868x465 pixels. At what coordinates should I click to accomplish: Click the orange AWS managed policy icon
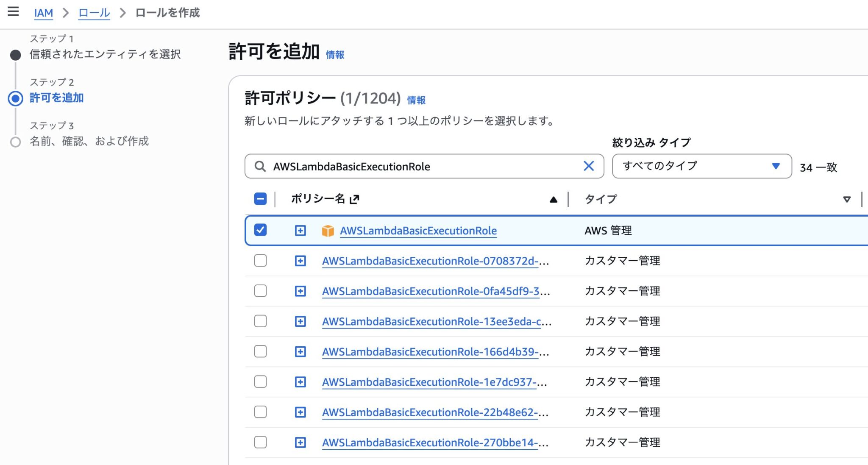328,231
